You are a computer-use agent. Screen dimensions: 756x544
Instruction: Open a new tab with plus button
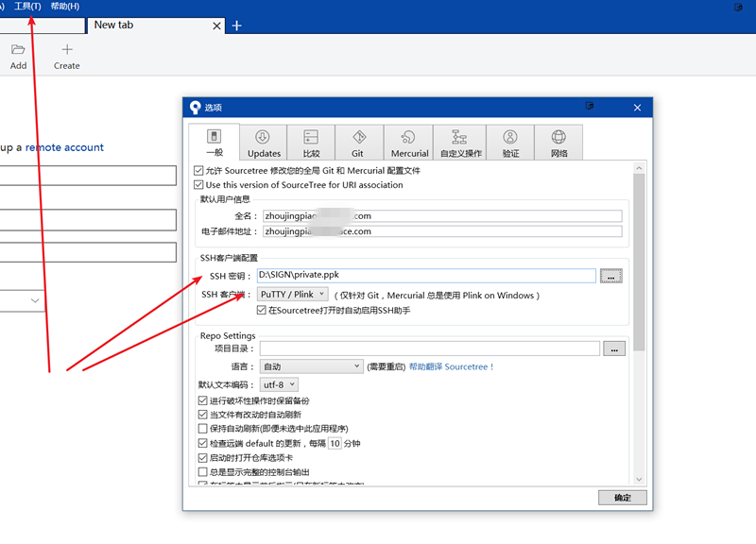237,25
